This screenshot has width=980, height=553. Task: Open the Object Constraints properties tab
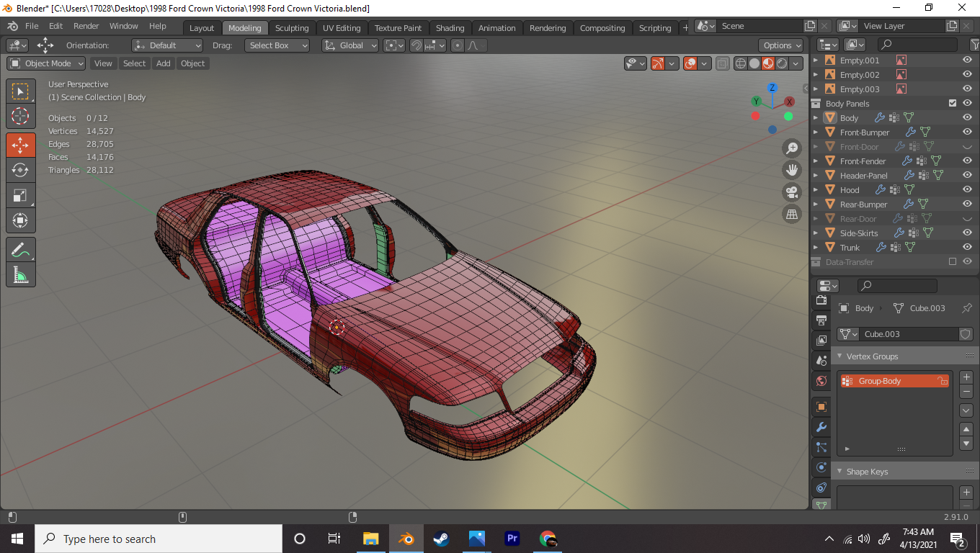[821, 487]
